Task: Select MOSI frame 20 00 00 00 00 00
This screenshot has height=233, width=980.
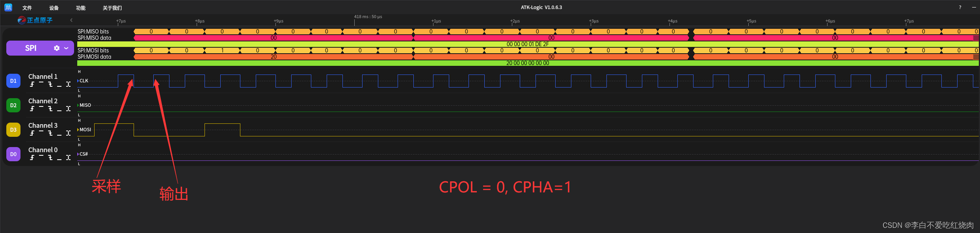Action: coord(528,63)
